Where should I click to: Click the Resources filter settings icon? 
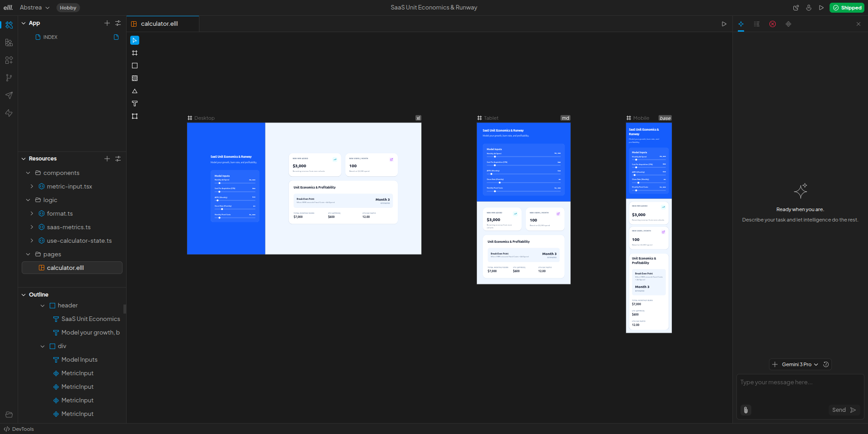coord(118,159)
